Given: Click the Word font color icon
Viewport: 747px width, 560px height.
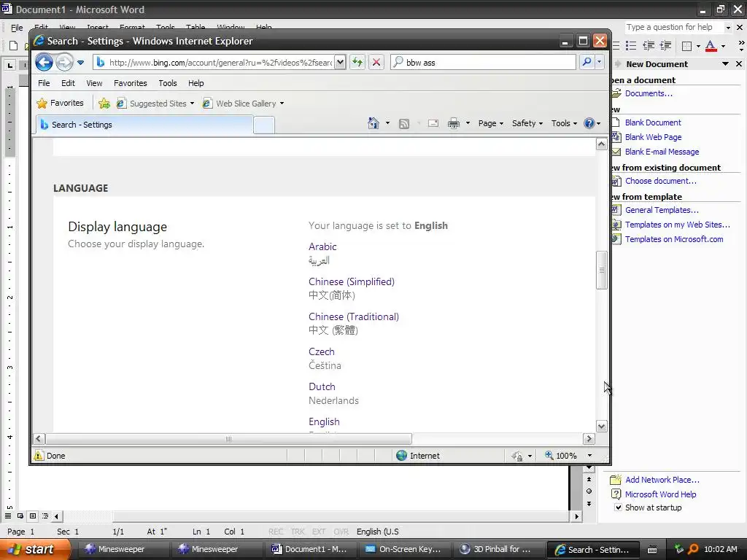Looking at the screenshot, I should point(711,46).
